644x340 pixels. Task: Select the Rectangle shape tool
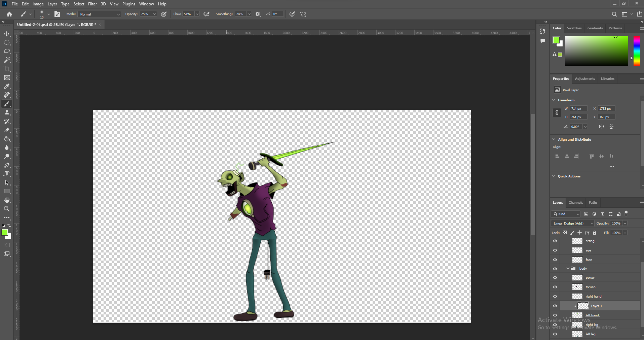click(x=7, y=191)
